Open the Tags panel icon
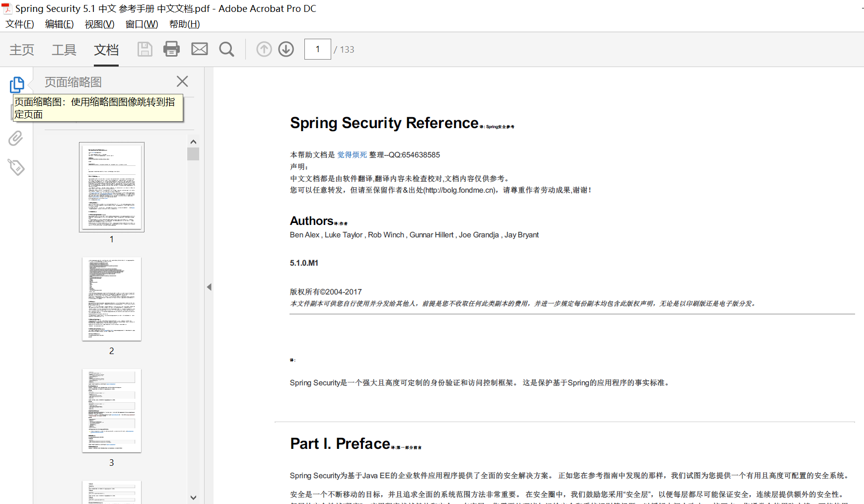This screenshot has height=504, width=864. click(16, 167)
